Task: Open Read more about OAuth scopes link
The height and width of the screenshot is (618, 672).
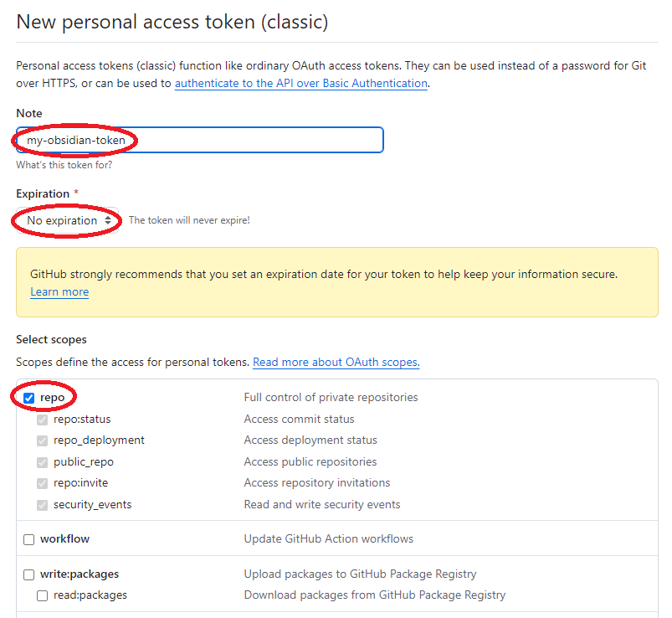Action: coord(336,363)
